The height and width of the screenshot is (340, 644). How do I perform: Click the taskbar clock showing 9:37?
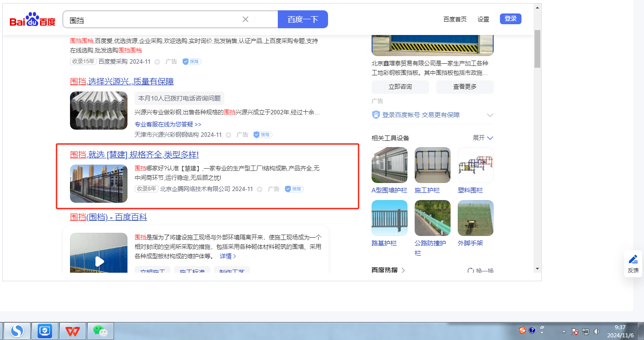tap(620, 331)
